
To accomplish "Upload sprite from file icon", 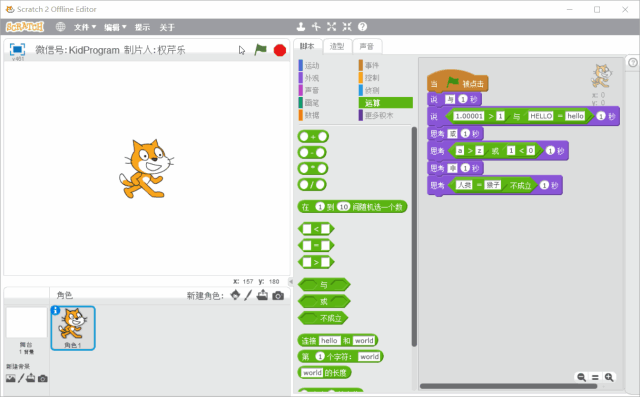I will (x=262, y=295).
